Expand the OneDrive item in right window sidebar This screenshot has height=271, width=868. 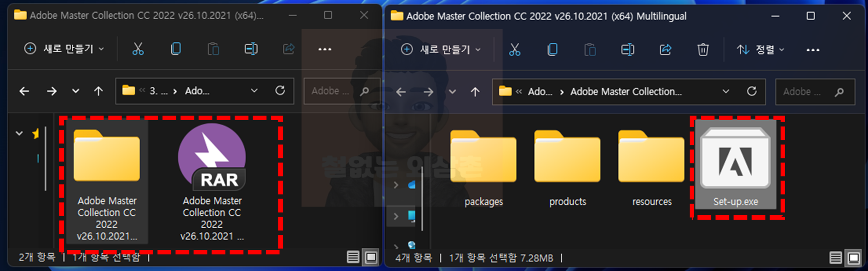pos(396,185)
